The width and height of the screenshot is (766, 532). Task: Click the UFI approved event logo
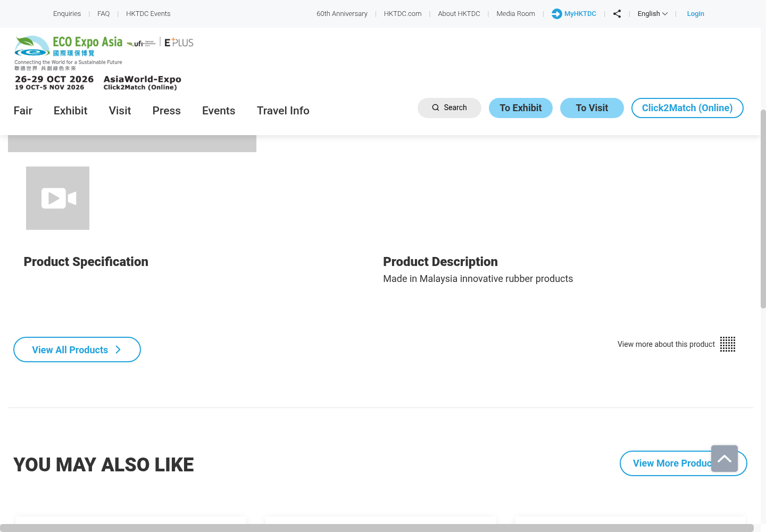141,43
